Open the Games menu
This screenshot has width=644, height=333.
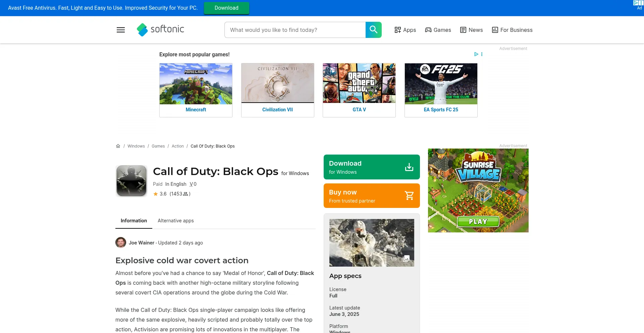pyautogui.click(x=438, y=30)
